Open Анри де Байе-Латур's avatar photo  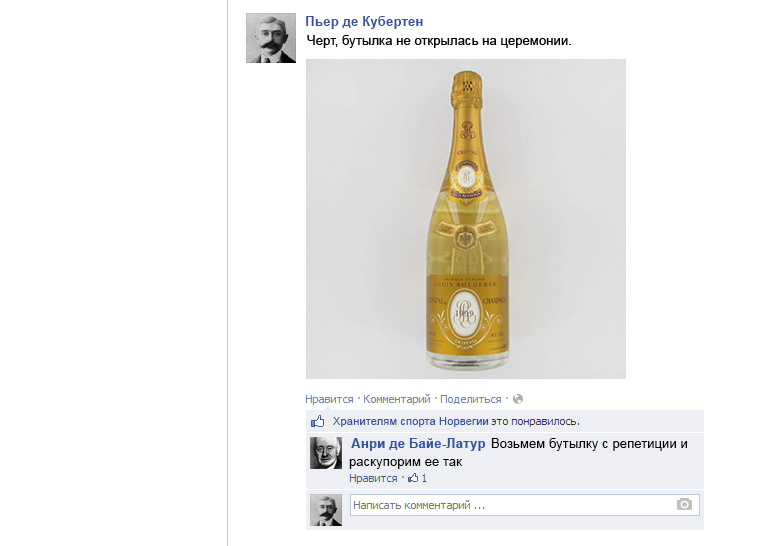(326, 453)
